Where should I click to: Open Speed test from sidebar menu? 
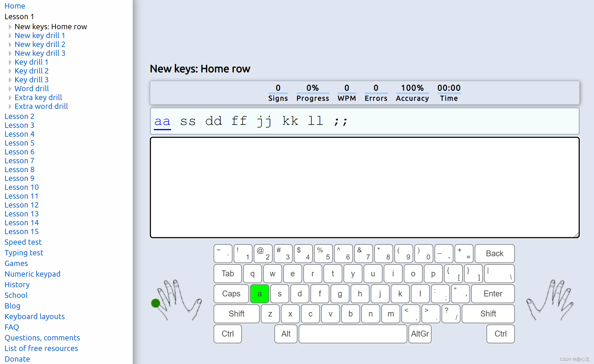(x=23, y=242)
